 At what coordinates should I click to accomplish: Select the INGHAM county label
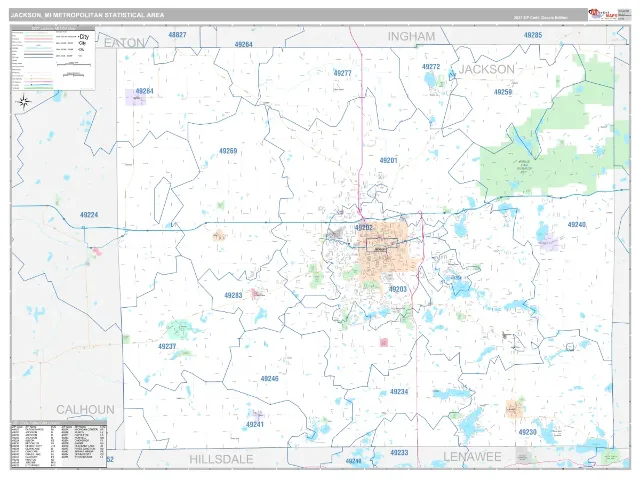pos(411,36)
